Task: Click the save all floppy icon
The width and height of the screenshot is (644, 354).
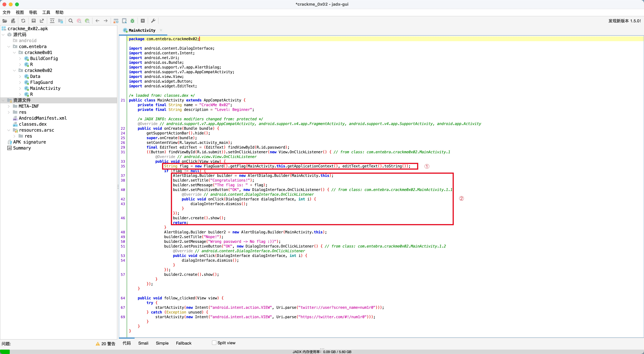Action: pyautogui.click(x=33, y=21)
